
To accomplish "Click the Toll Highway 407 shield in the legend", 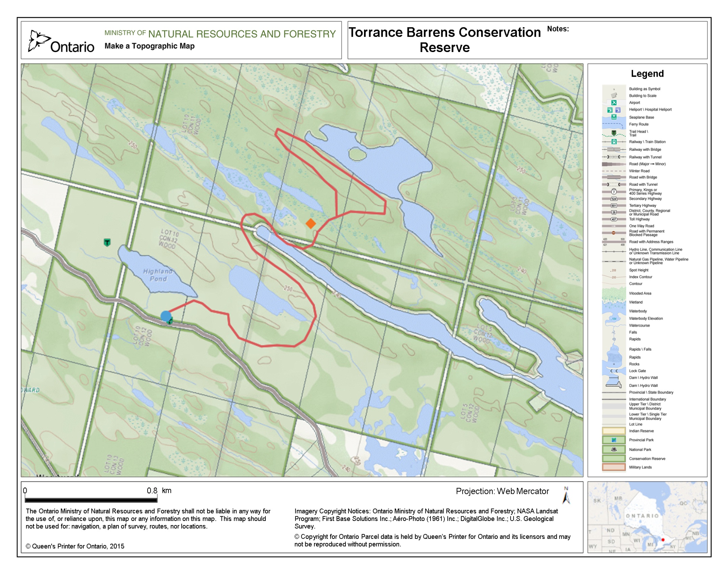I will coord(614,219).
